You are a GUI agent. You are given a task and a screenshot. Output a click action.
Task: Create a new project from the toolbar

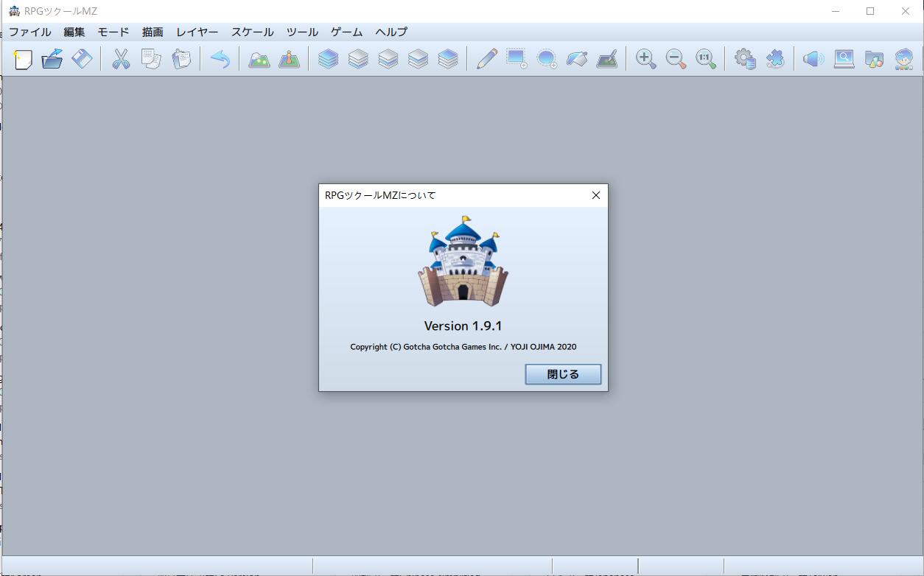pos(23,59)
